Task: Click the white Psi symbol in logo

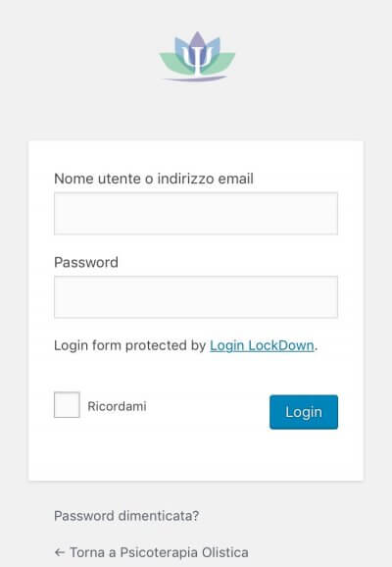Action: tap(197, 60)
